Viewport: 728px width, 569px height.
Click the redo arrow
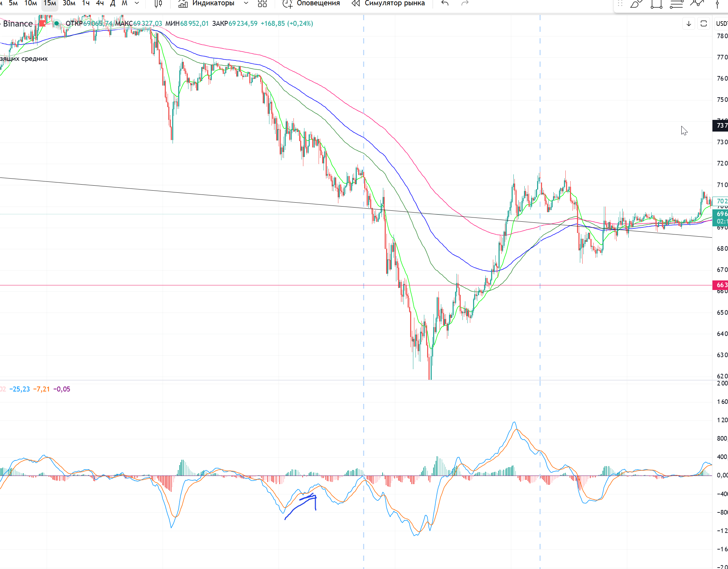pyautogui.click(x=465, y=4)
